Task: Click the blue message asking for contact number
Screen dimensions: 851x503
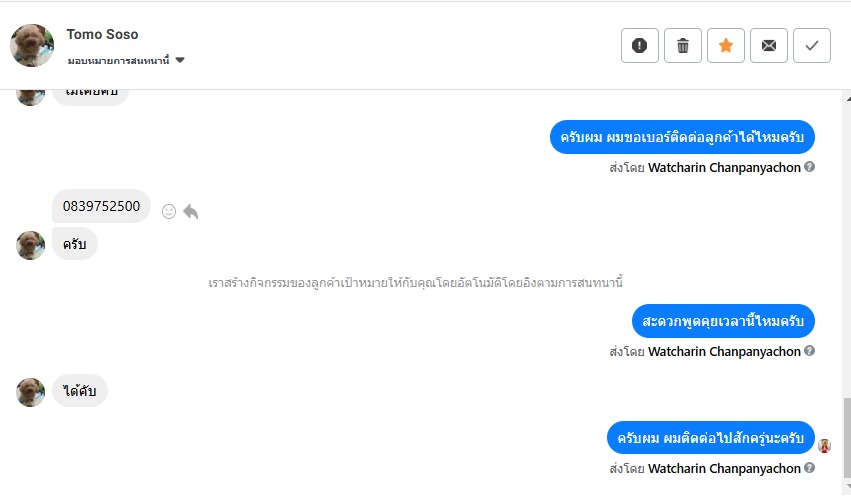Action: [x=683, y=137]
